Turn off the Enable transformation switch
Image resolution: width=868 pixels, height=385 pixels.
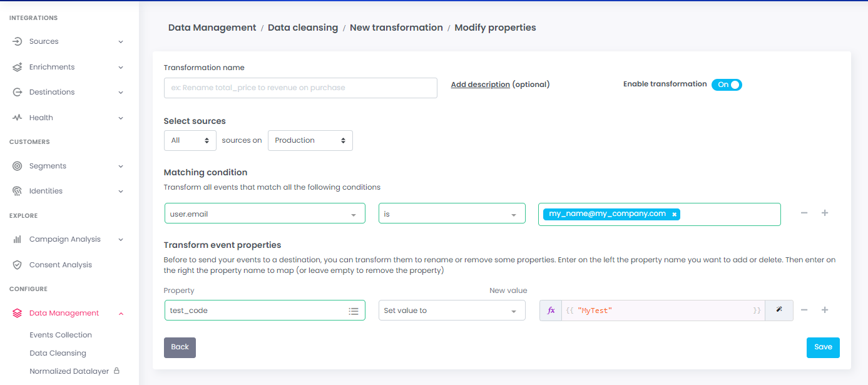[x=727, y=85]
